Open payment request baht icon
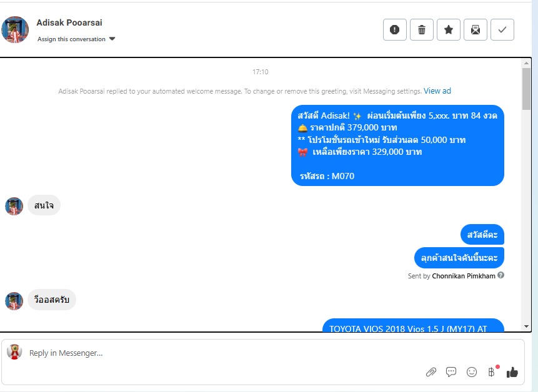The height and width of the screenshot is (392, 538). pyautogui.click(x=492, y=372)
